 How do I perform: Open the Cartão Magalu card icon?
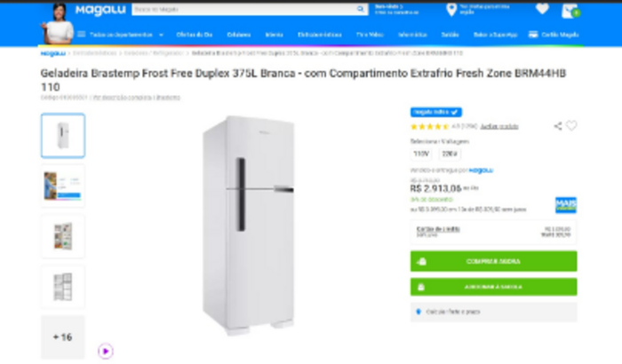pyautogui.click(x=533, y=35)
